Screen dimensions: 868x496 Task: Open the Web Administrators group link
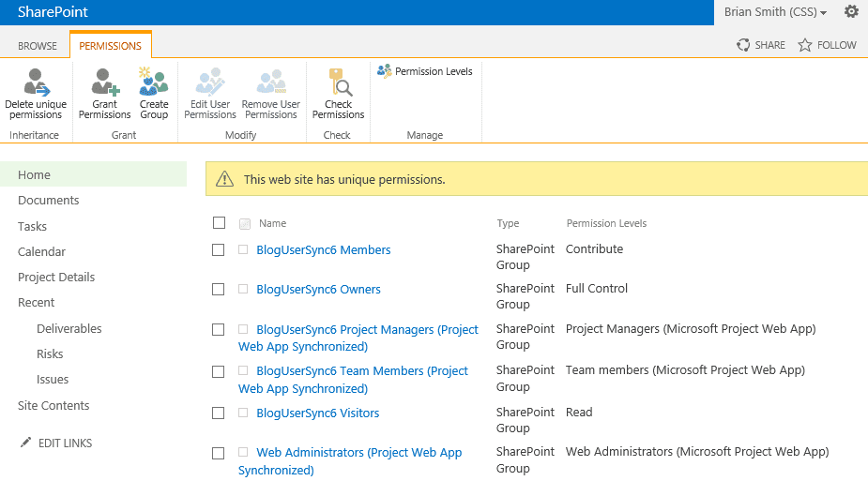coord(350,461)
